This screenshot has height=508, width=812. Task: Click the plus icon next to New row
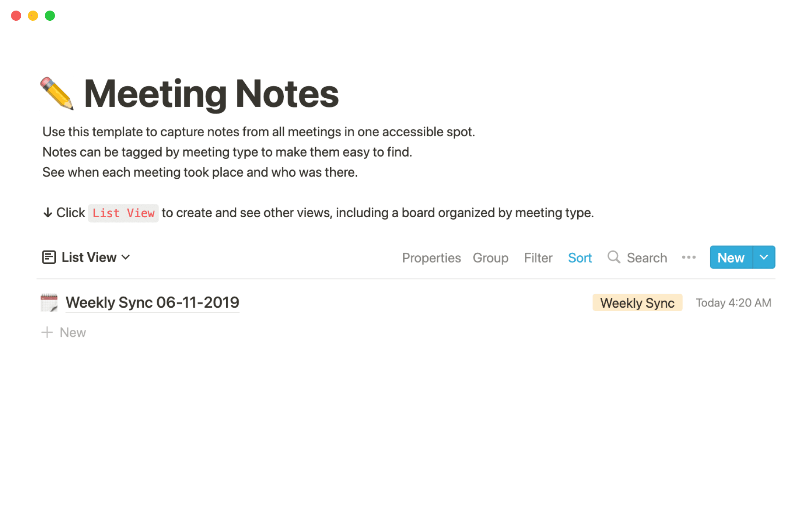tap(47, 332)
